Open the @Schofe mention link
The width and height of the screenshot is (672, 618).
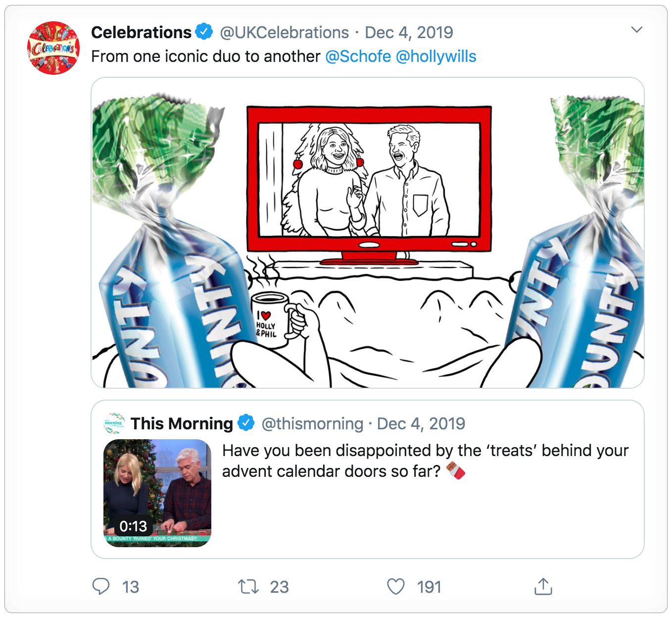[358, 56]
